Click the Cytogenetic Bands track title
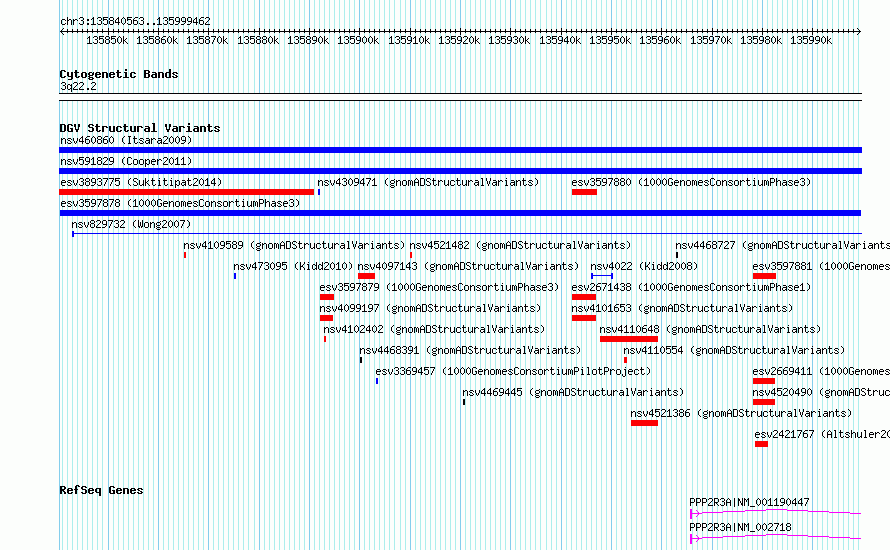Viewport: 890px width, 550px height. (x=119, y=74)
